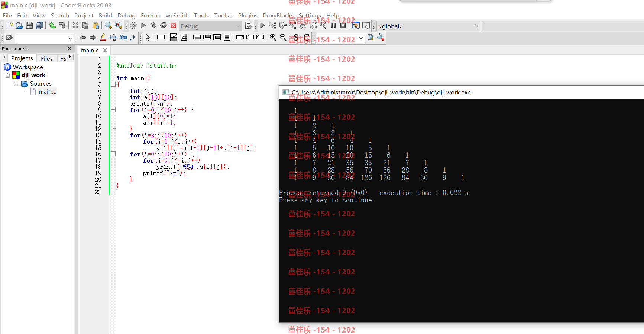The image size is (644, 334).
Task: Toggle selected text only search
Action: coord(113,38)
